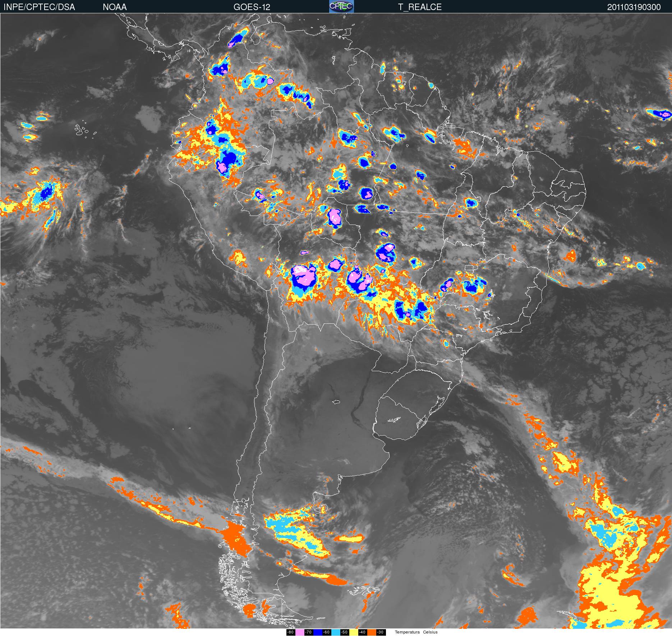Click the -30 legend value

[x=381, y=632]
